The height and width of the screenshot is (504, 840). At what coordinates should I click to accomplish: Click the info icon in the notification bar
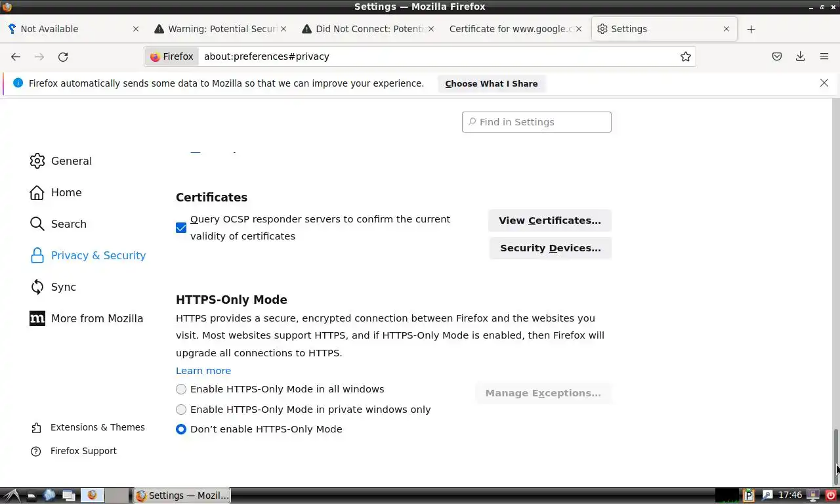click(18, 83)
